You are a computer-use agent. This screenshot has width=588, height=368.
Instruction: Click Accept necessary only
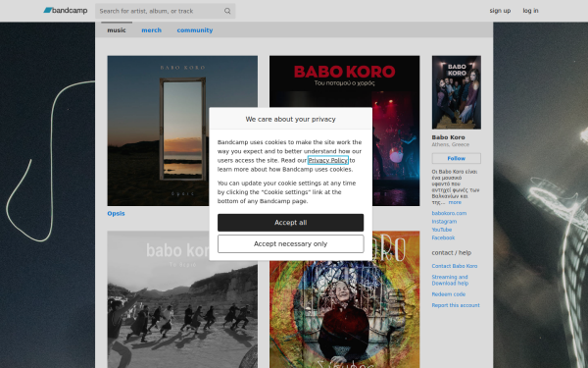(291, 244)
